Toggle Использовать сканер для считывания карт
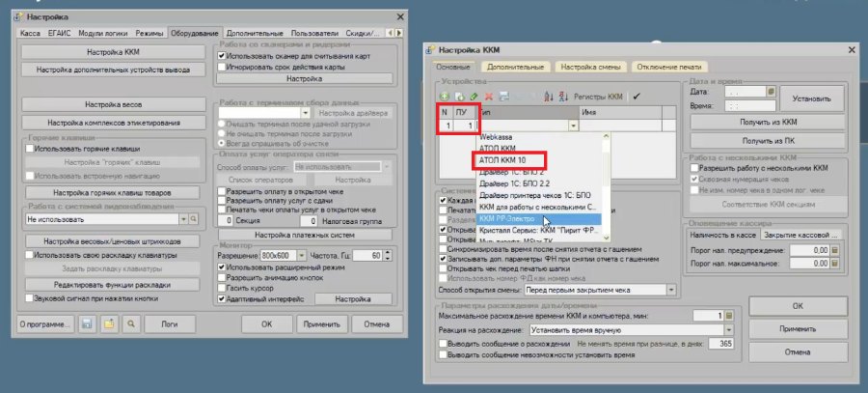This screenshot has width=868, height=393. click(222, 56)
